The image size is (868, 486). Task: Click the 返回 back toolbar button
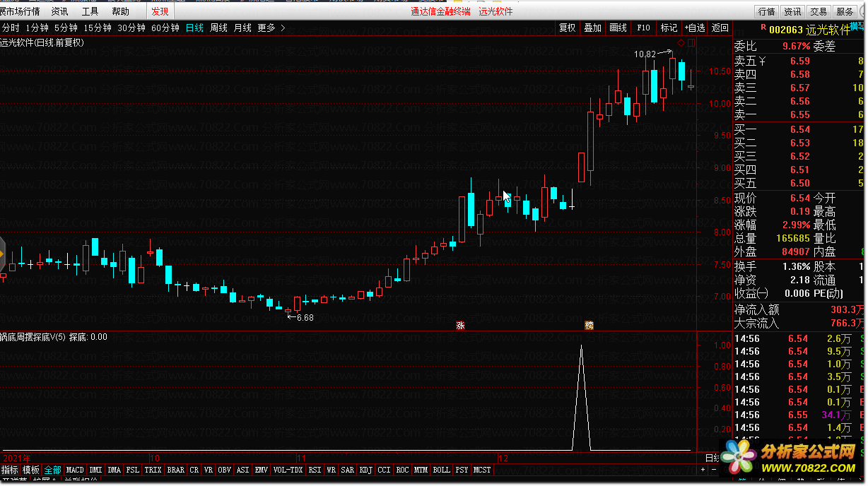pyautogui.click(x=720, y=28)
